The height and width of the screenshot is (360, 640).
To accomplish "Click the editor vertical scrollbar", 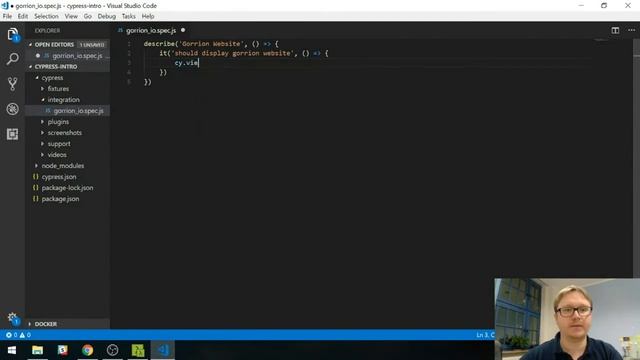I will (636, 159).
